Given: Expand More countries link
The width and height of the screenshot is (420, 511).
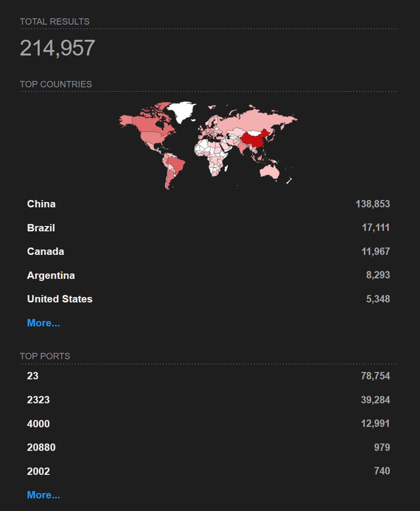Looking at the screenshot, I should tap(43, 323).
